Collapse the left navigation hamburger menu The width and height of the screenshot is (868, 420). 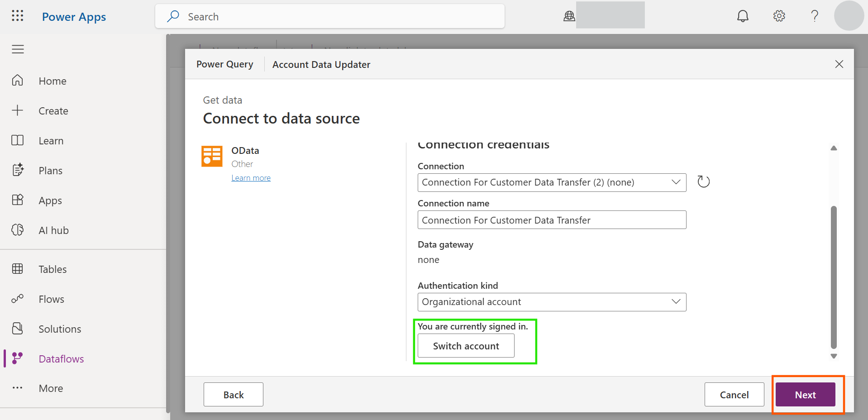(x=18, y=49)
